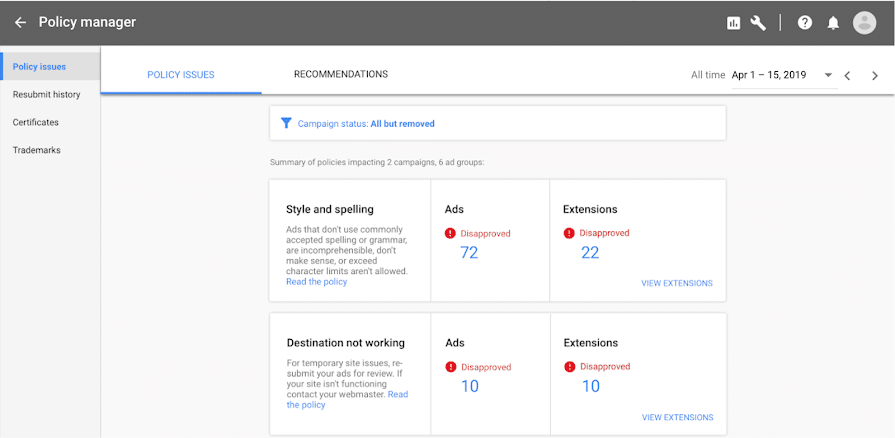Open Certificates in sidebar
This screenshot has width=895, height=438.
tap(36, 122)
